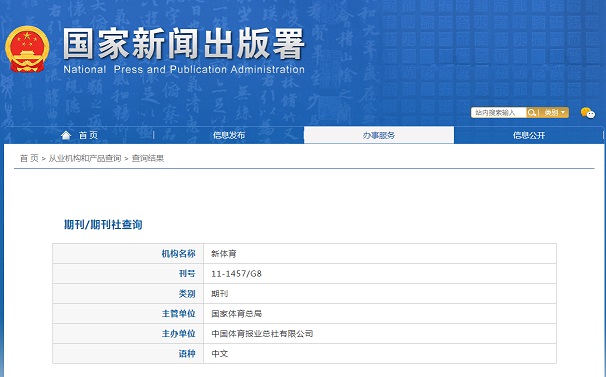
Task: Open the 信息公开 navigation tab
Action: click(x=529, y=135)
